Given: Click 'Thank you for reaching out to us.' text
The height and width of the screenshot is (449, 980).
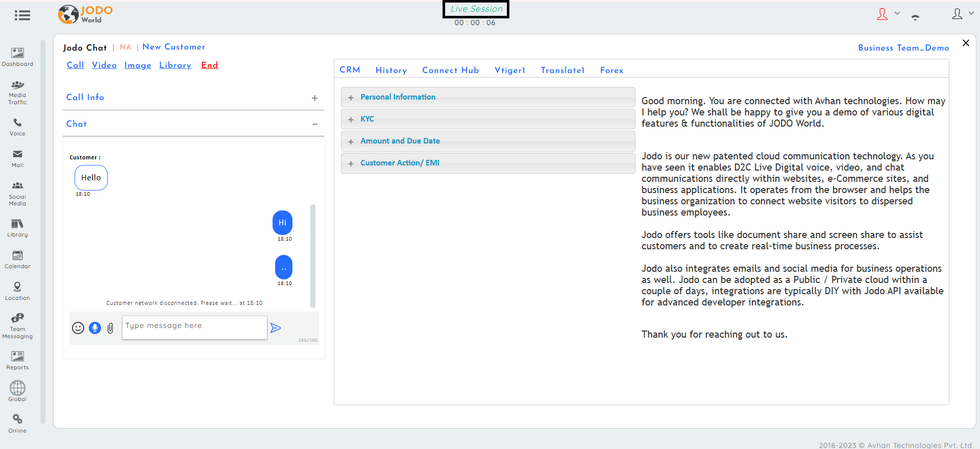Looking at the screenshot, I should [x=714, y=335].
